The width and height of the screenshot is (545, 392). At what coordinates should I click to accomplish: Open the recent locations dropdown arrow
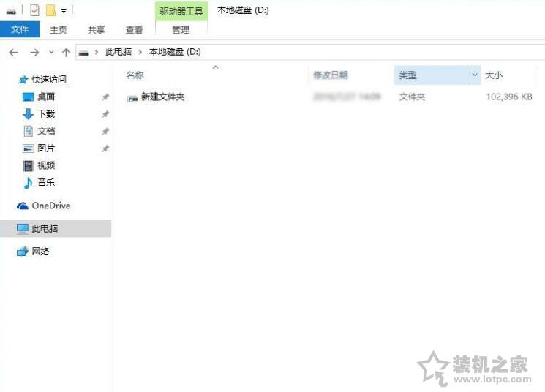(x=51, y=53)
